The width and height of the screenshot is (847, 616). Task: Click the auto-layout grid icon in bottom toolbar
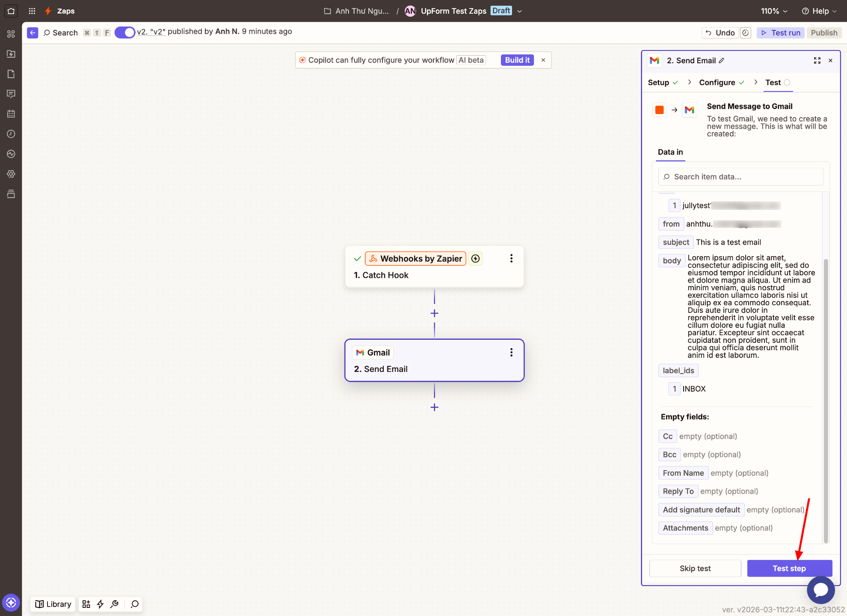tap(86, 604)
